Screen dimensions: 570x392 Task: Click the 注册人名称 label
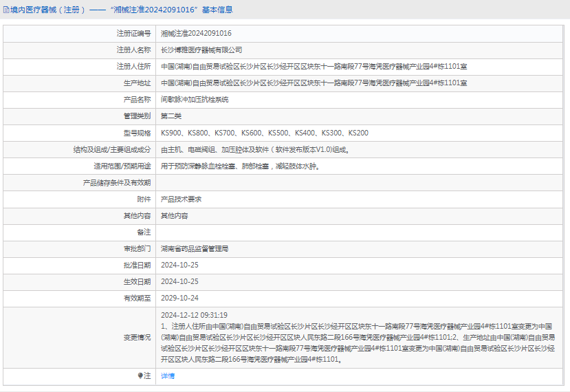click(x=133, y=50)
